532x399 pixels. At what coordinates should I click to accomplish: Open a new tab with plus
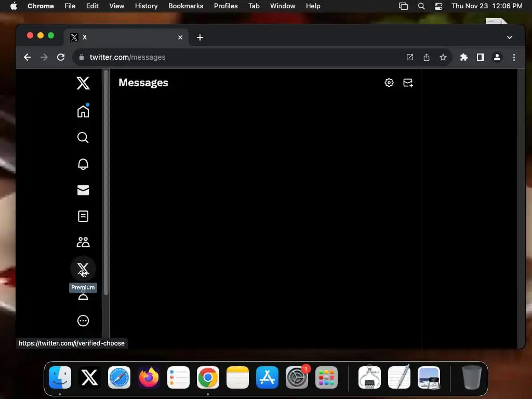point(200,37)
